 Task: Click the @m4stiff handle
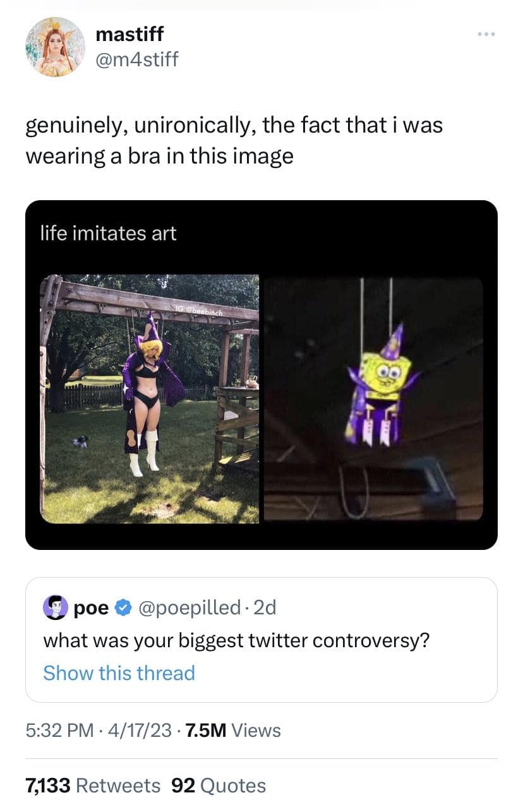(136, 59)
